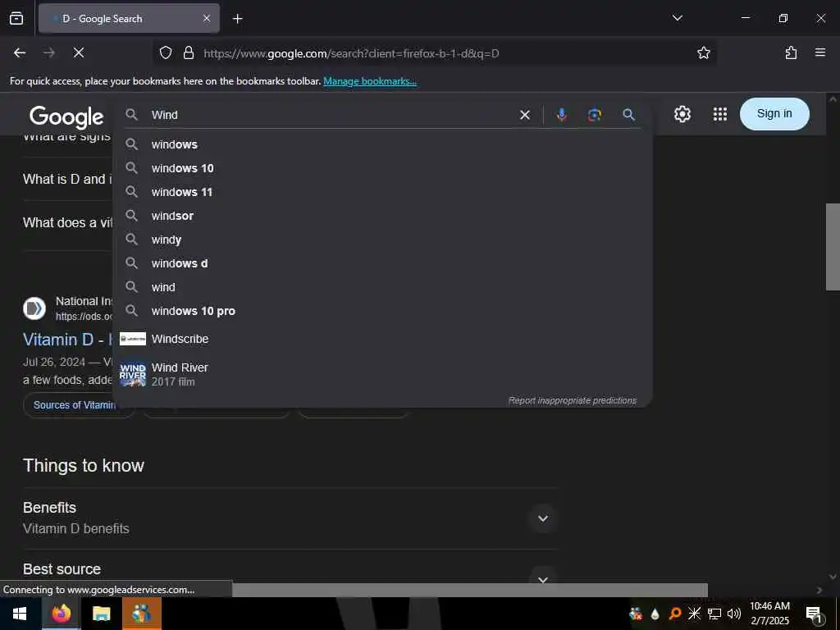This screenshot has width=840, height=630.
Task: Click the Sign in button
Action: [774, 113]
